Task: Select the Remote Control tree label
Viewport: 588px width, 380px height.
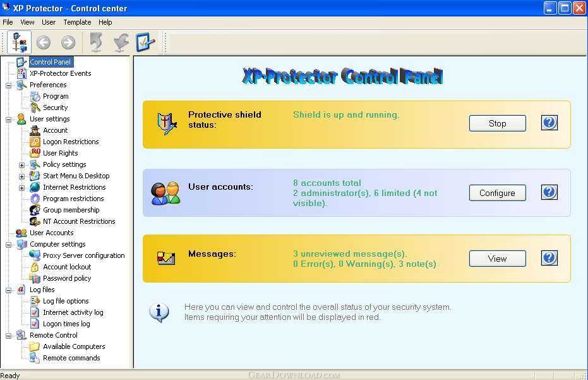Action: (x=54, y=335)
